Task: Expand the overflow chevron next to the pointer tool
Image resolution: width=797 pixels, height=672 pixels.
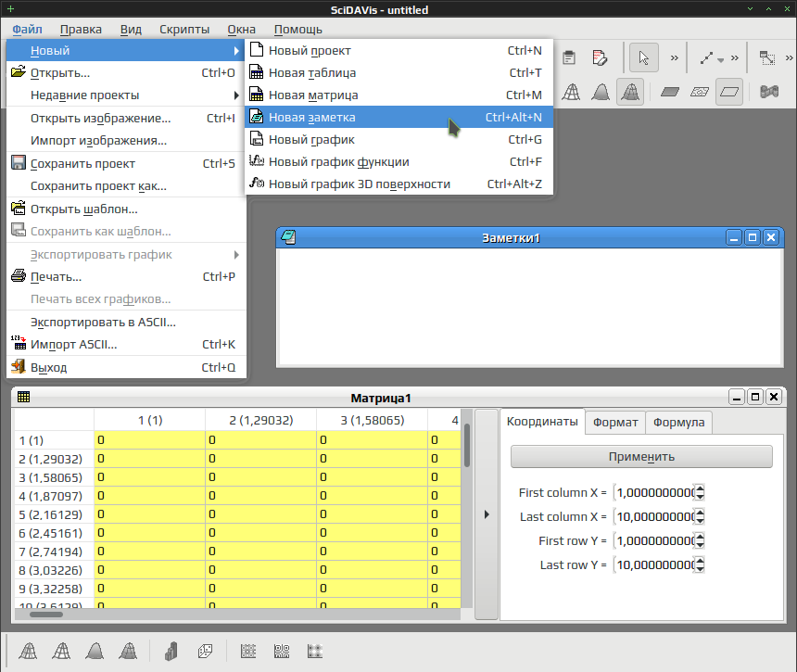Action: point(675,58)
